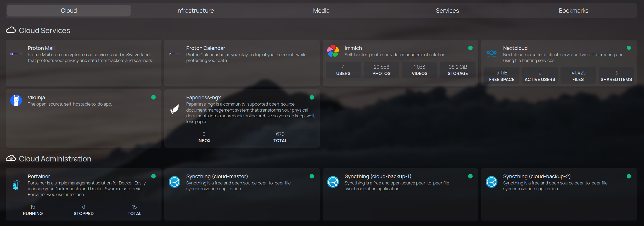Open the Proton Calendar link
Viewport: 644px width, 226px height.
[205, 48]
